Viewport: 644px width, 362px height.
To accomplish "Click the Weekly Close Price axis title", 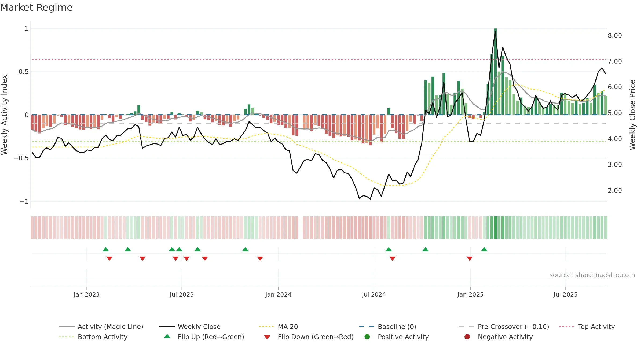I will [x=632, y=115].
